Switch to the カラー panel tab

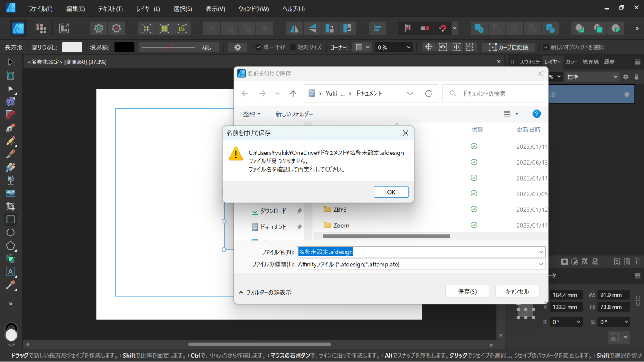(x=572, y=61)
